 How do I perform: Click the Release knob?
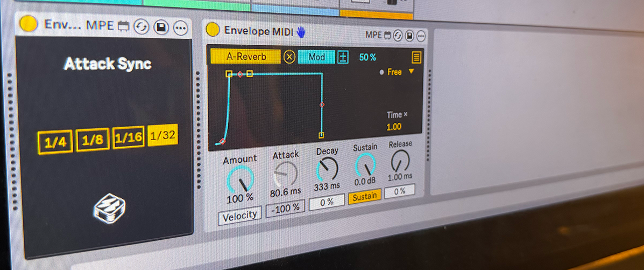click(400, 161)
